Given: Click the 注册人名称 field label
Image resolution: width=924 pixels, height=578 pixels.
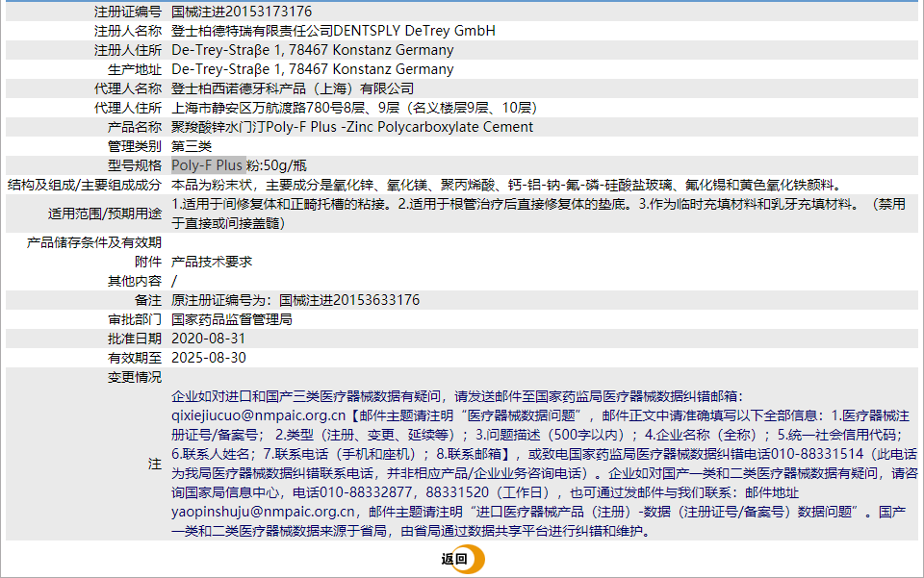Looking at the screenshot, I should tap(128, 31).
